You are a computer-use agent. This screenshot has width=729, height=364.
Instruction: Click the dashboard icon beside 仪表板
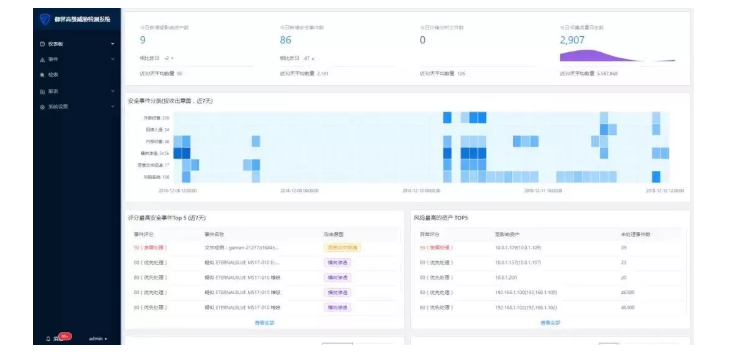click(42, 44)
